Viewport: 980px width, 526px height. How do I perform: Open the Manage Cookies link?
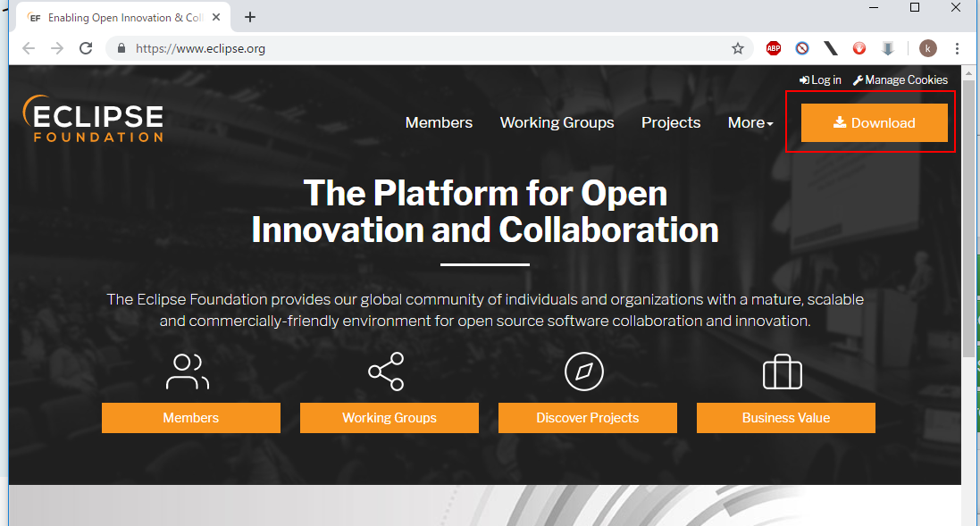[x=900, y=80]
